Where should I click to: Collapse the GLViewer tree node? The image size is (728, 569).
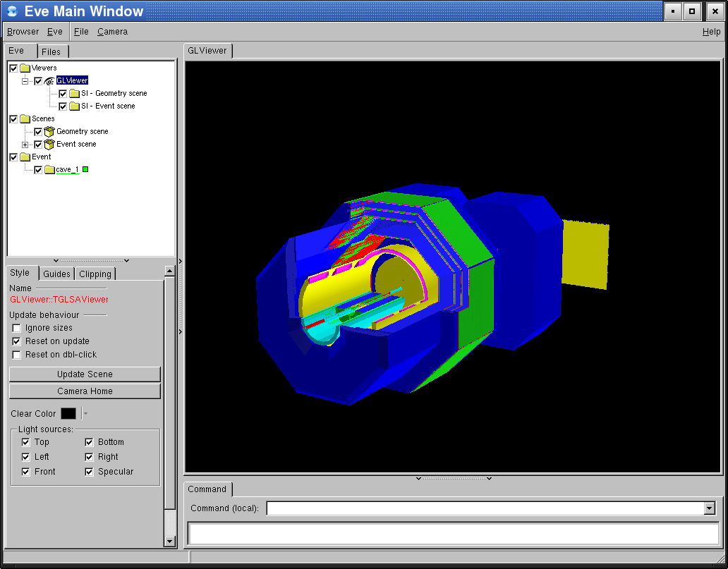[25, 81]
